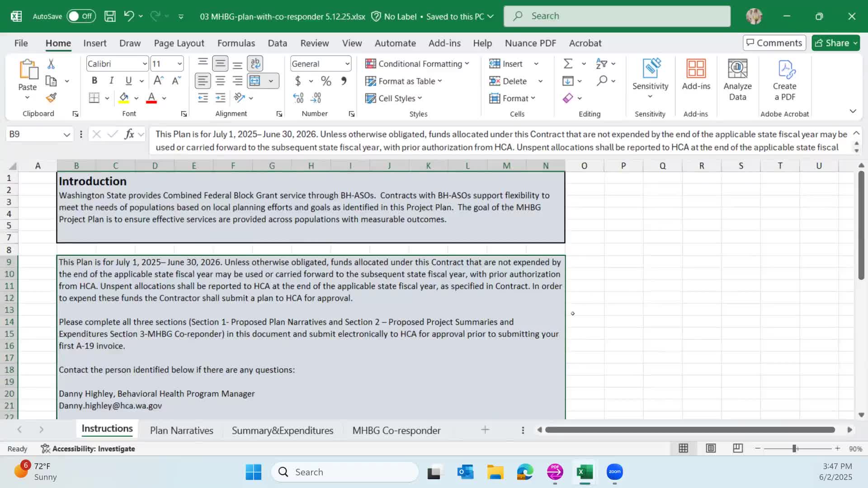Click the Increase Indent icon
The height and width of the screenshot is (488, 868).
click(220, 98)
